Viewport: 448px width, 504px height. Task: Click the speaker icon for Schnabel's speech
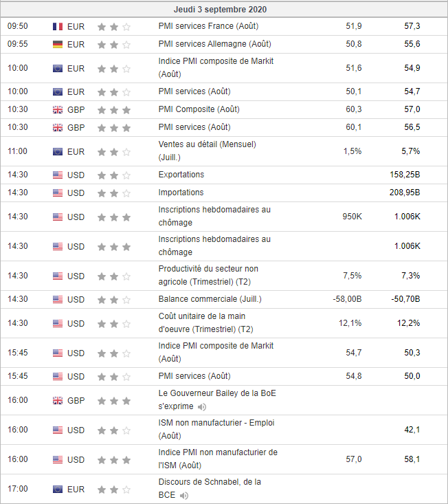[184, 496]
